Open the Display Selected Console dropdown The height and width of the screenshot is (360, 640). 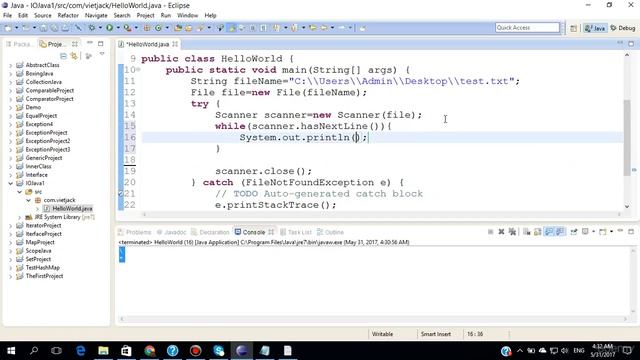(593, 232)
